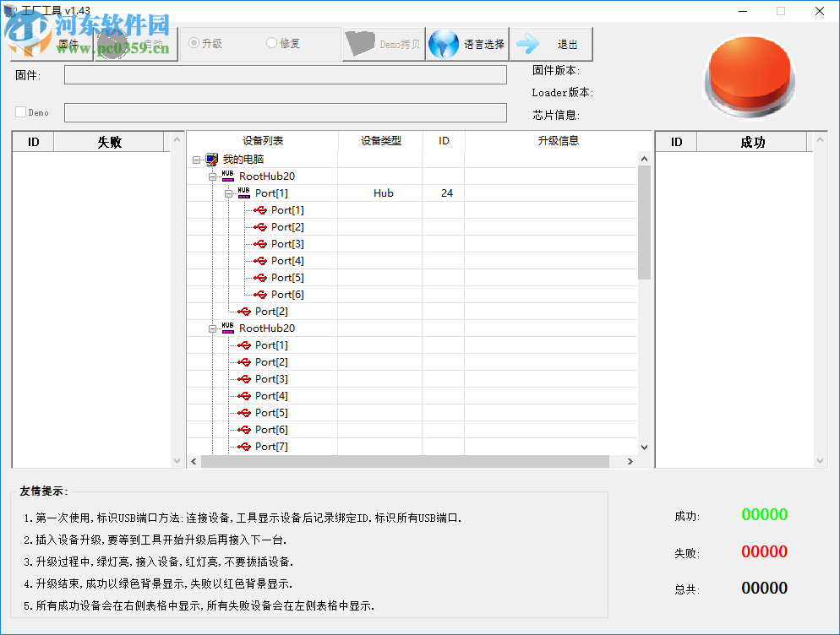Click the 芯片信息 label
This screenshot has height=635, width=840.
pyautogui.click(x=555, y=115)
